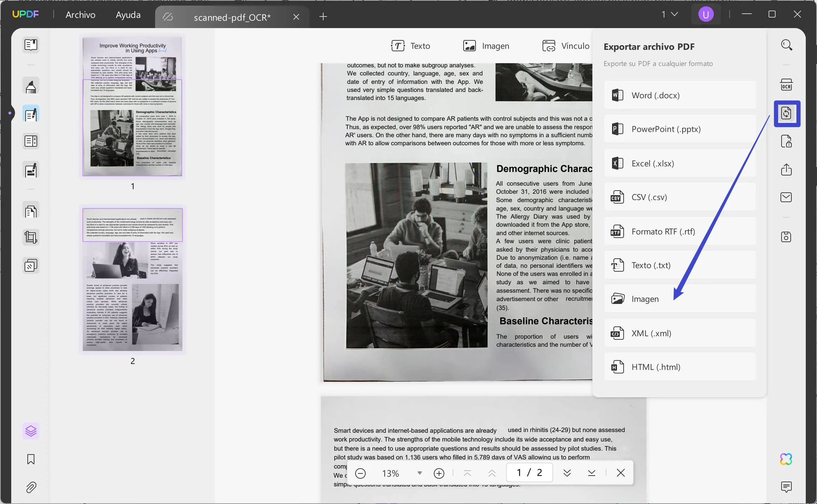Choose Imagen in the export format list
The height and width of the screenshot is (504, 817).
680,299
